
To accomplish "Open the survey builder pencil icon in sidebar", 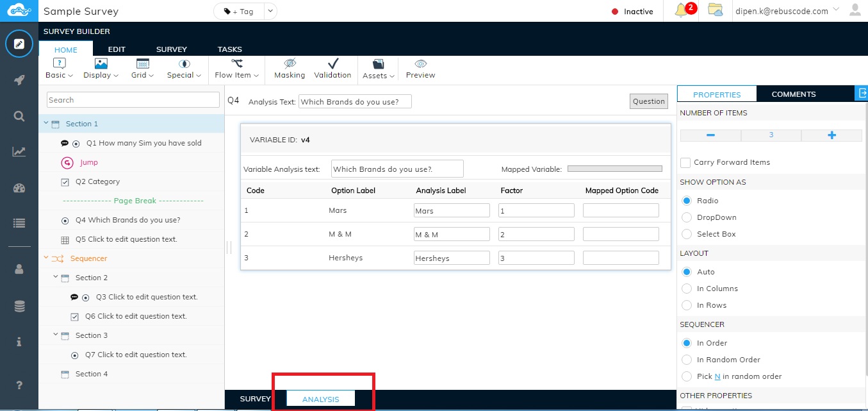I will [x=19, y=44].
